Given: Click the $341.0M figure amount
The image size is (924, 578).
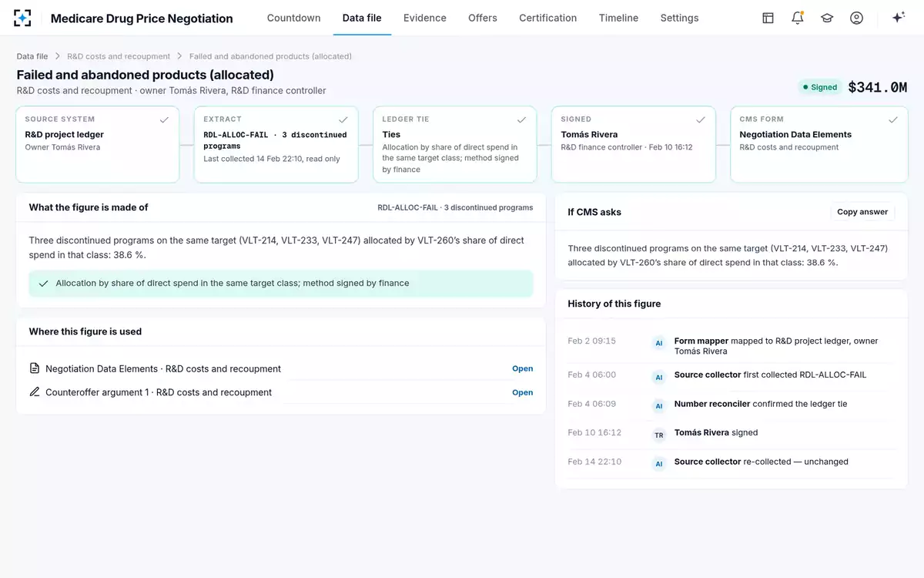Looking at the screenshot, I should point(878,87).
